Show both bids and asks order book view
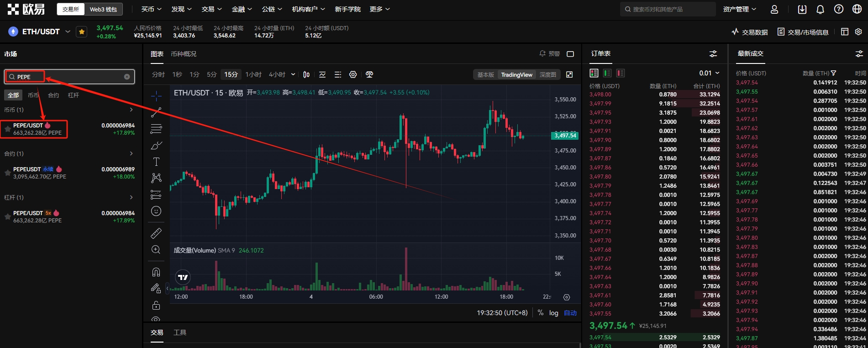Viewport: 868px width, 348px height. coord(594,73)
